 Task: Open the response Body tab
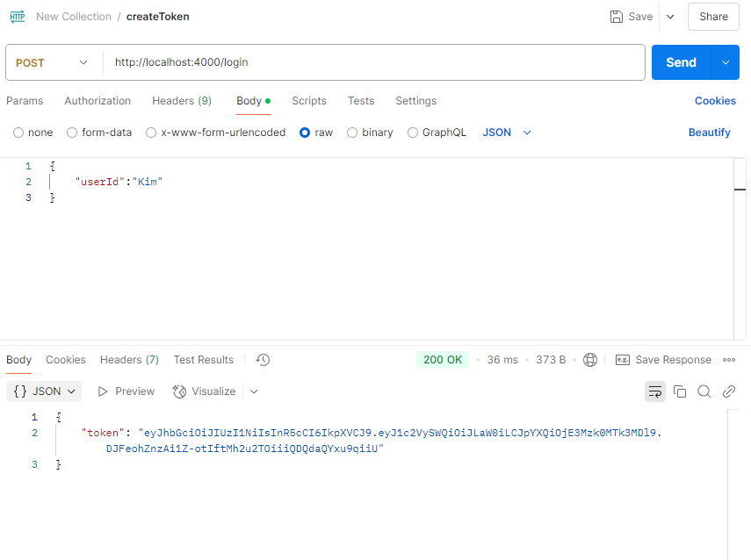(x=18, y=360)
